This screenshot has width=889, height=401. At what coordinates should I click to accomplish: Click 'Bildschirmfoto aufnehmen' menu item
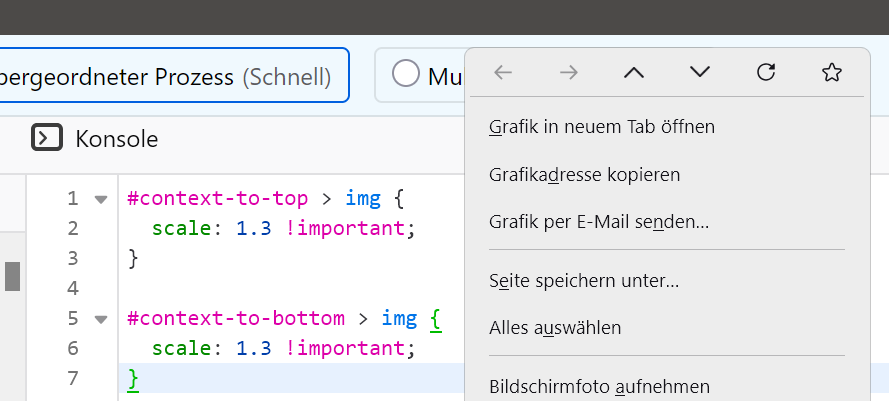(599, 386)
